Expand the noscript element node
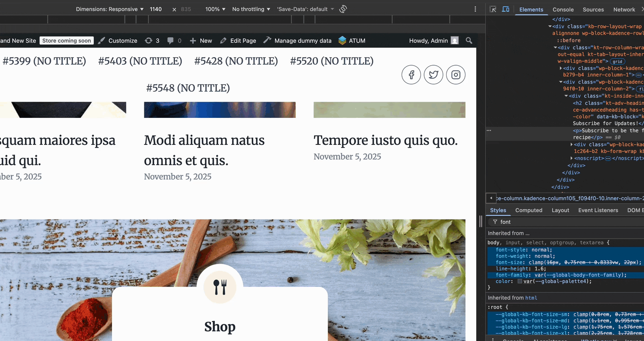Screen dimensions: 644x341 point(572,158)
